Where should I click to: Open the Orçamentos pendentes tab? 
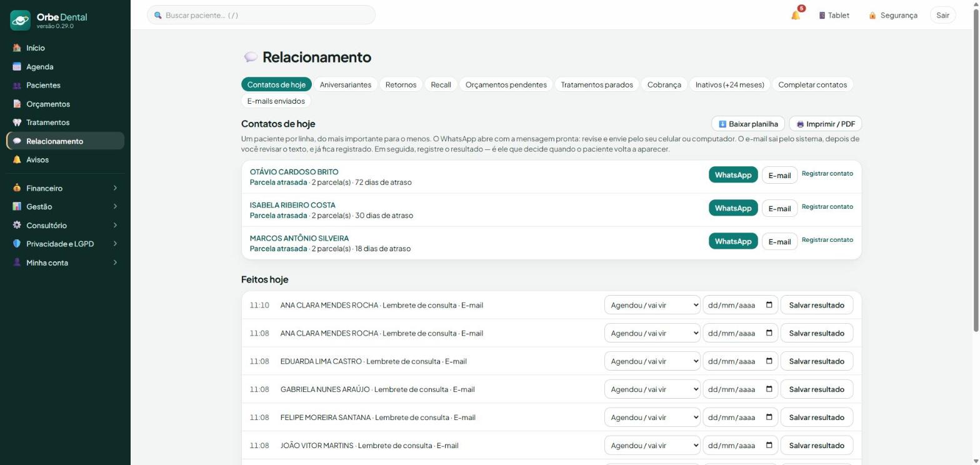pyautogui.click(x=506, y=84)
